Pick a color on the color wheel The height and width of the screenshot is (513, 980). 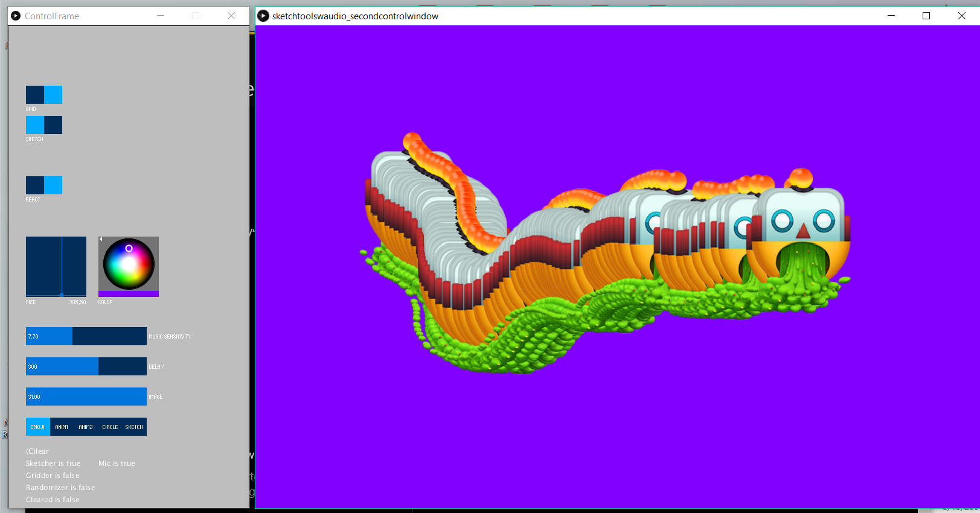(x=129, y=264)
